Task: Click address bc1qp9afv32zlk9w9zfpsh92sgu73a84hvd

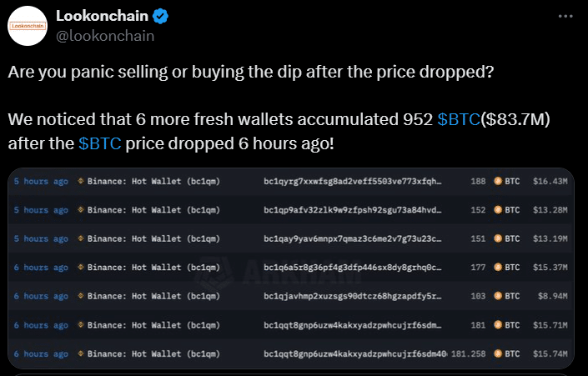Action: 353,210
